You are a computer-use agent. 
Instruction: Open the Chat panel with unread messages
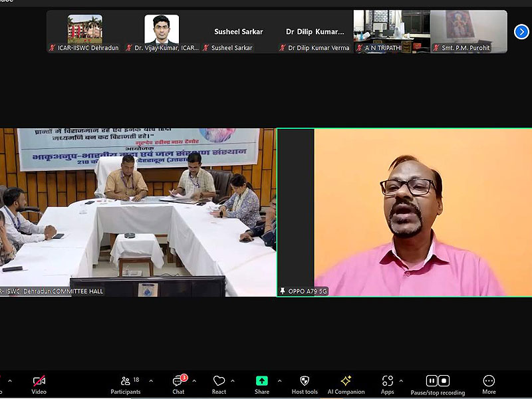[x=178, y=381]
